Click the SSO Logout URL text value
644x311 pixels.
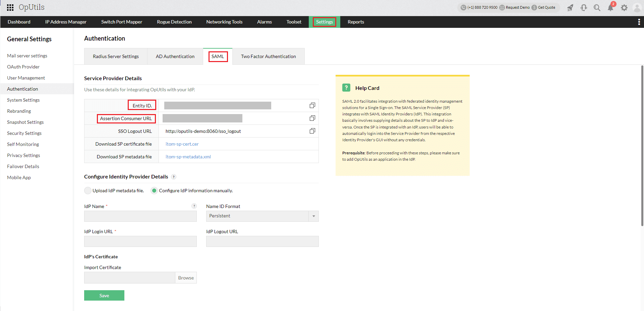(x=203, y=131)
